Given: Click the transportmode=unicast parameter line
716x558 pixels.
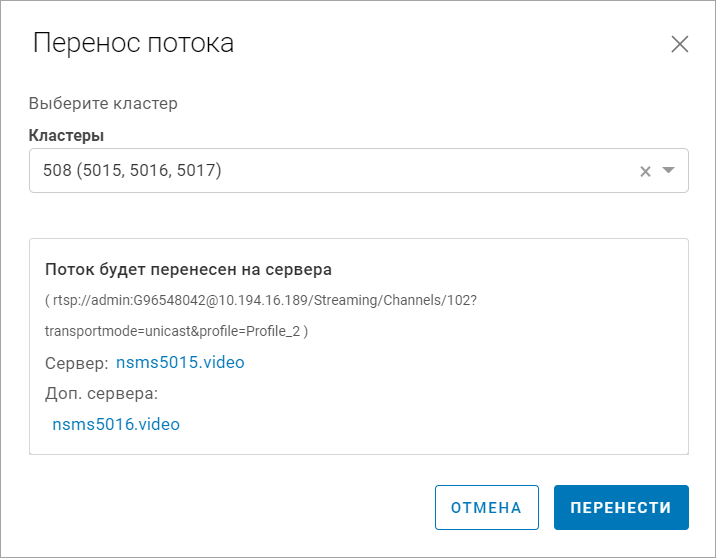Looking at the screenshot, I should point(176,331).
